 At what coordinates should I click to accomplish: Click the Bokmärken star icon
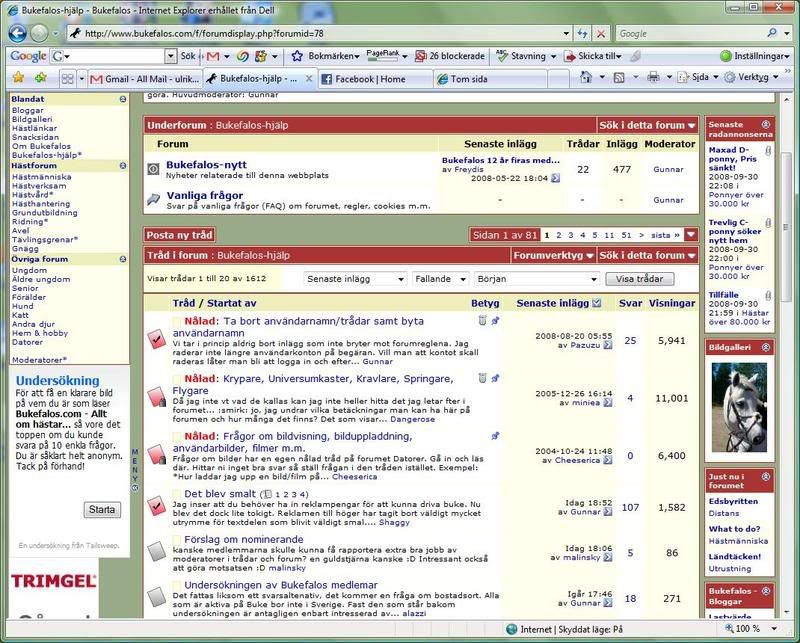click(x=297, y=56)
